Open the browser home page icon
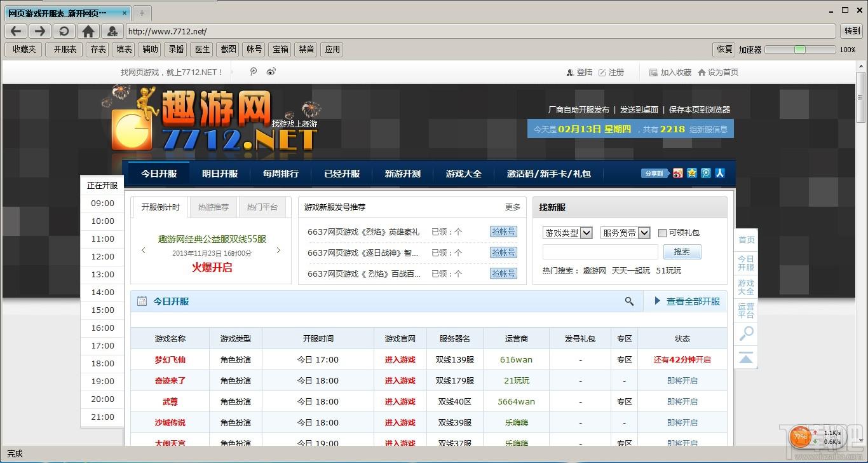The height and width of the screenshot is (463, 868). (x=88, y=31)
